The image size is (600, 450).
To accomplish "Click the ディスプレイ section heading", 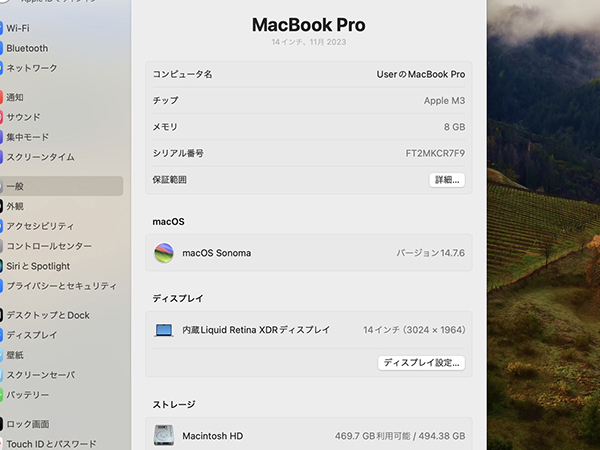I will pos(178,298).
